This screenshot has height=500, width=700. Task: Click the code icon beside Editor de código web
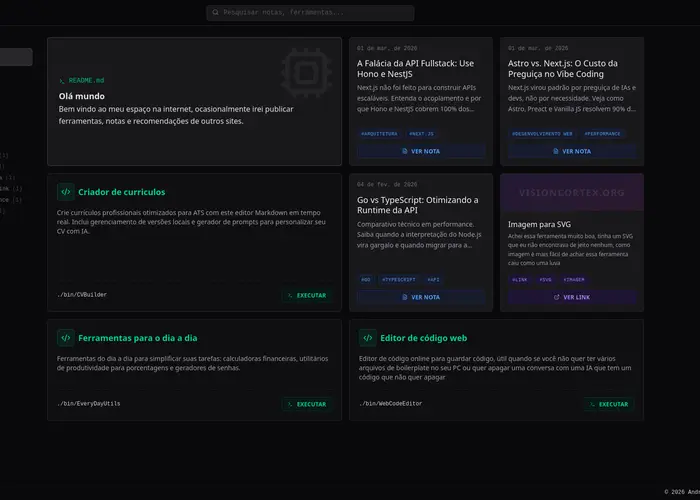(367, 338)
